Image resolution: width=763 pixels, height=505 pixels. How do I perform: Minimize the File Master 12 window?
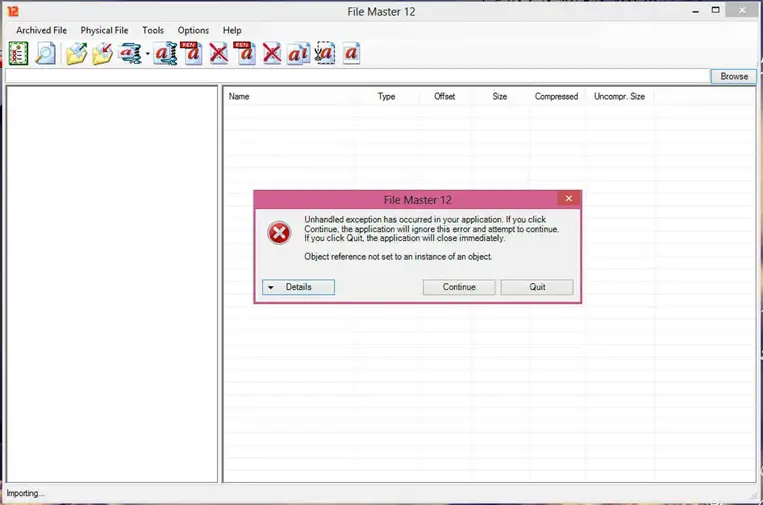[x=696, y=10]
